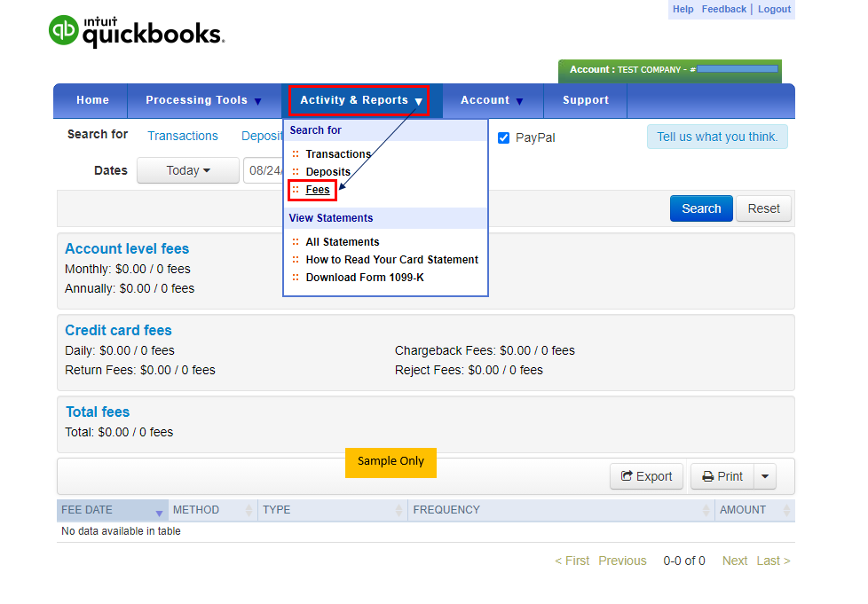Click the Deposits search link behind the menu
The width and height of the screenshot is (868, 604).
262,136
